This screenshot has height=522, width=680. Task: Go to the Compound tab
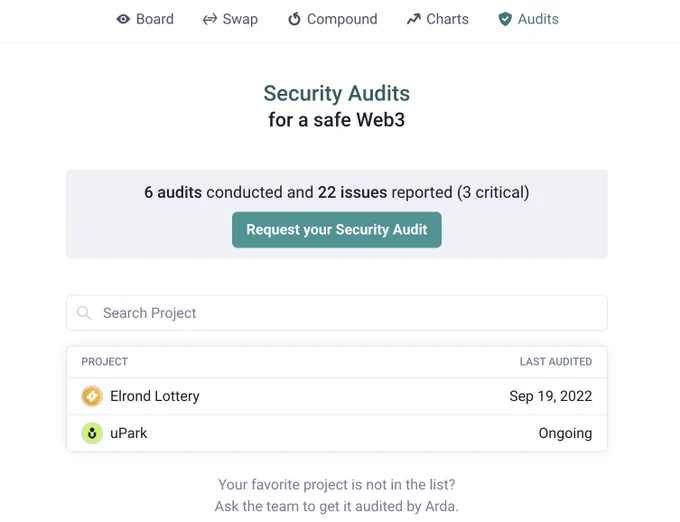click(x=333, y=19)
